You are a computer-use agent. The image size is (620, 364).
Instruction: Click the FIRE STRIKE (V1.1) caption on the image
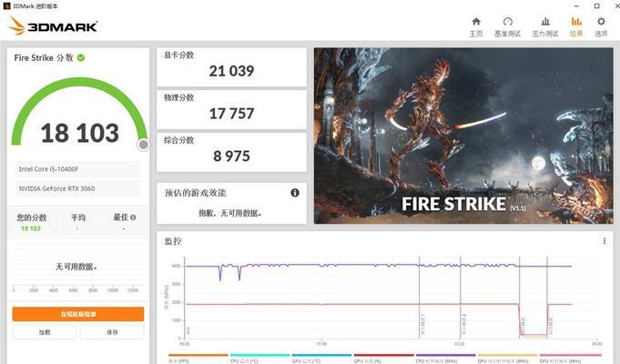[x=463, y=204]
